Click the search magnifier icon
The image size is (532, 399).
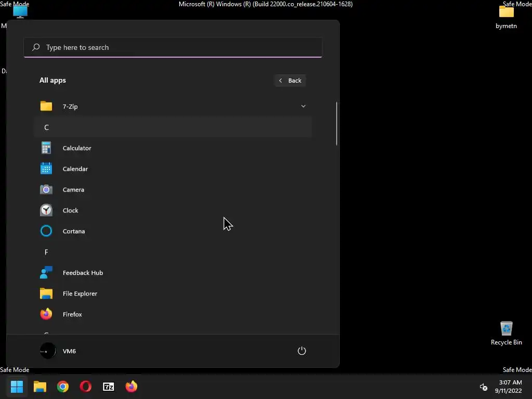point(36,47)
